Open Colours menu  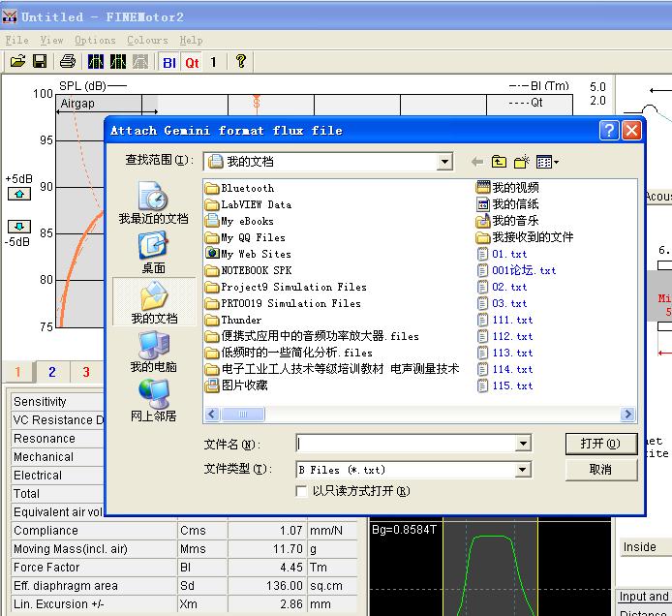[x=147, y=41]
